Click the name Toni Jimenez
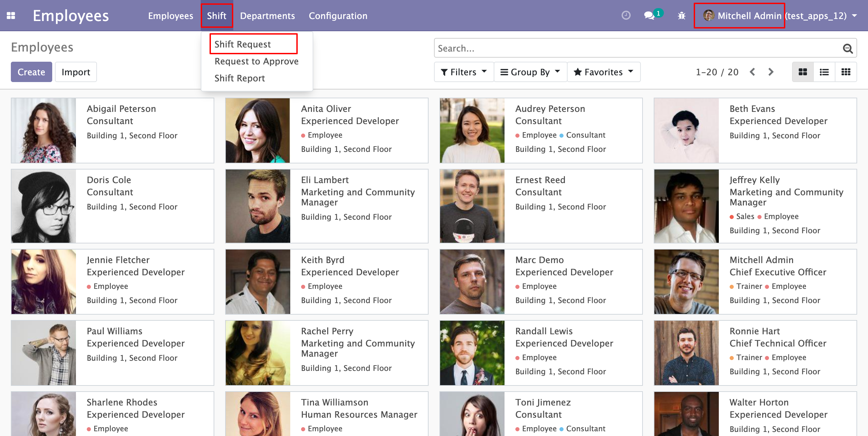The image size is (868, 436). tap(543, 402)
